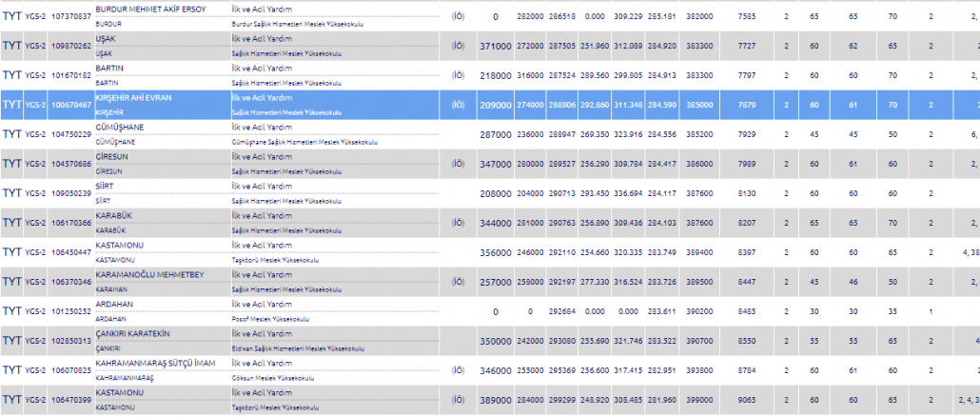Click the TYT label in the ARDAHAN row
Screen dimensions: 980x417
(13, 311)
